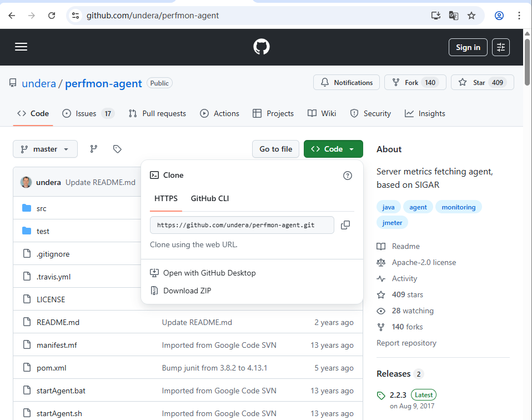Bookmark this page with star icon
Viewport: 532px width, 420px height.
471,16
